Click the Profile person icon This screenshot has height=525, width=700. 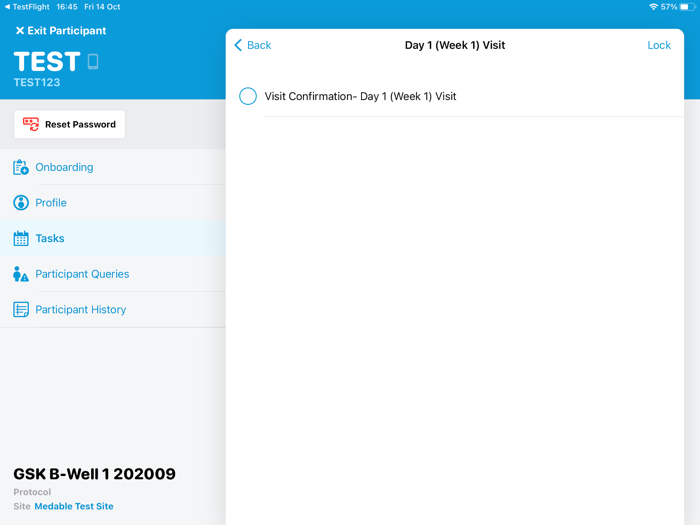(21, 203)
